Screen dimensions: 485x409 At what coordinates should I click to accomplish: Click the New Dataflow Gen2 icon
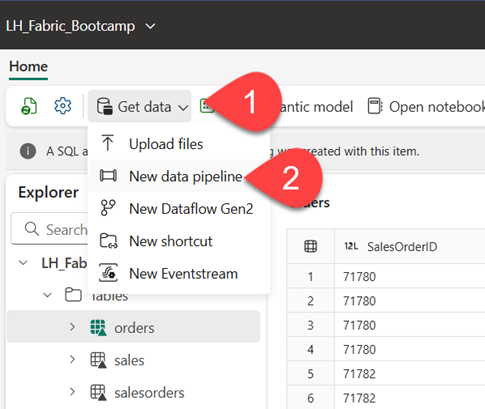click(108, 208)
